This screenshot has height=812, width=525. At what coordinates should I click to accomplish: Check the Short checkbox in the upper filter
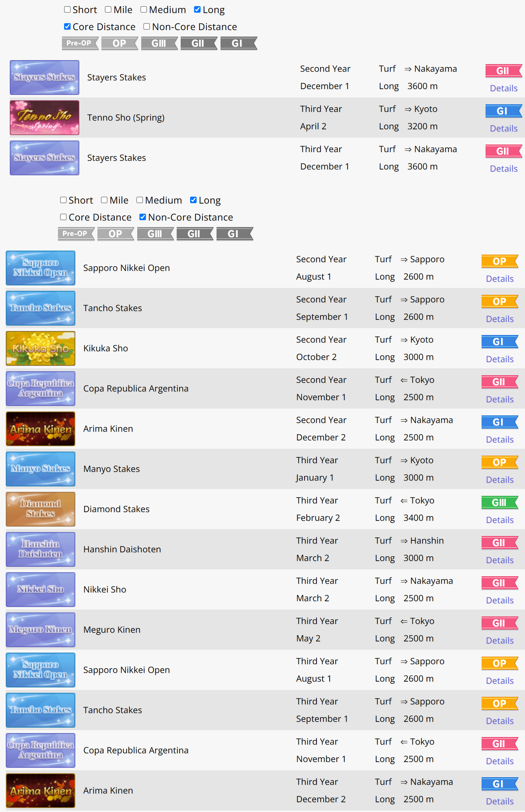coord(67,9)
